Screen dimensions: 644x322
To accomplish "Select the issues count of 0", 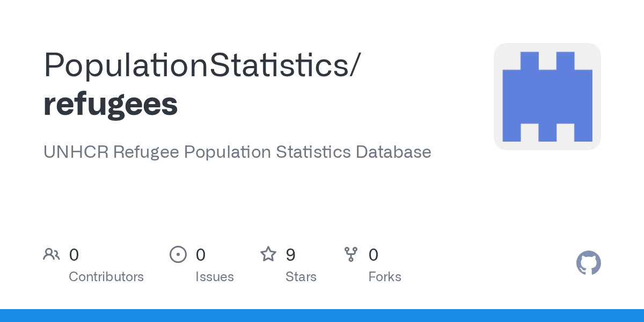I will pyautogui.click(x=201, y=254).
